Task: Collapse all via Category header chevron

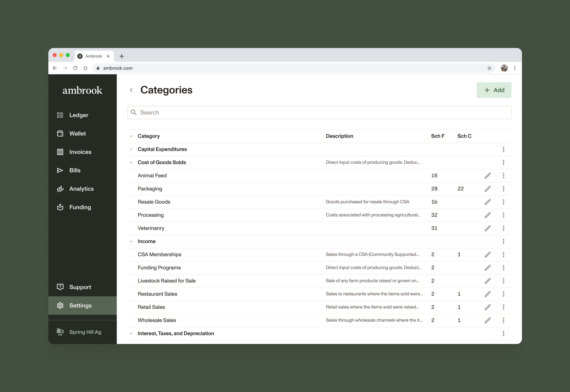Action: pos(131,136)
